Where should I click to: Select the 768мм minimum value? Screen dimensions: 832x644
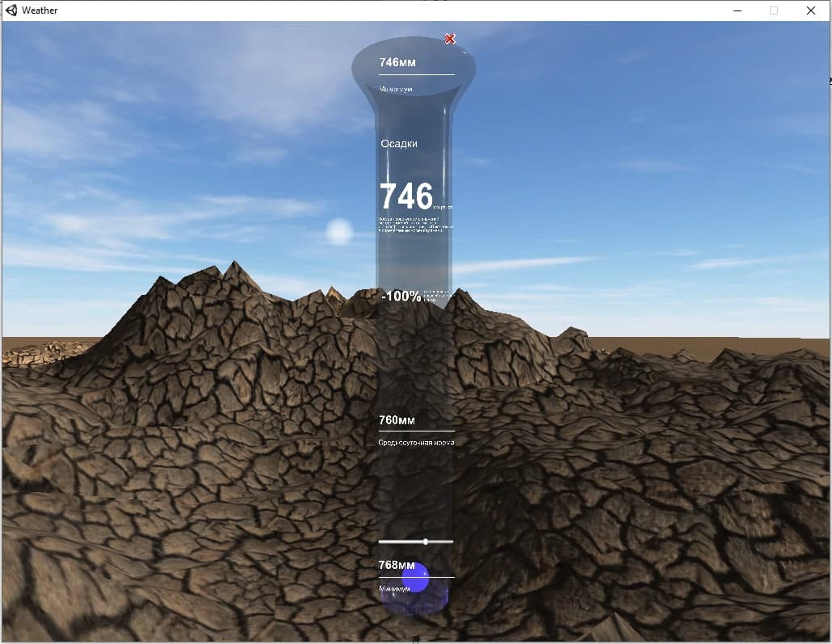coord(395,565)
